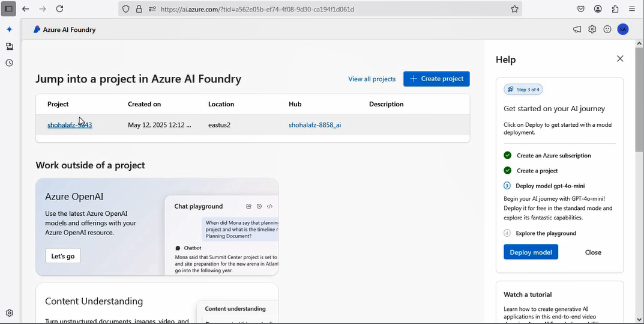
Task: Click the Hub column header
Action: [x=295, y=104]
